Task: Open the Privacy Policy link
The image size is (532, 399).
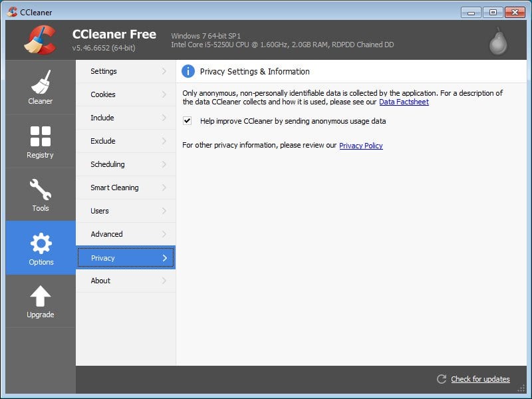Action: [x=360, y=146]
